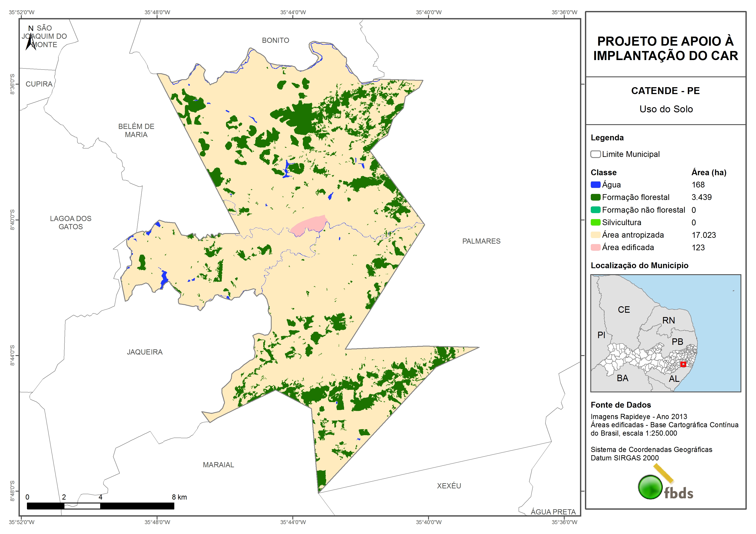Click the BONITO label at top
The height and width of the screenshot is (534, 756).
276,40
